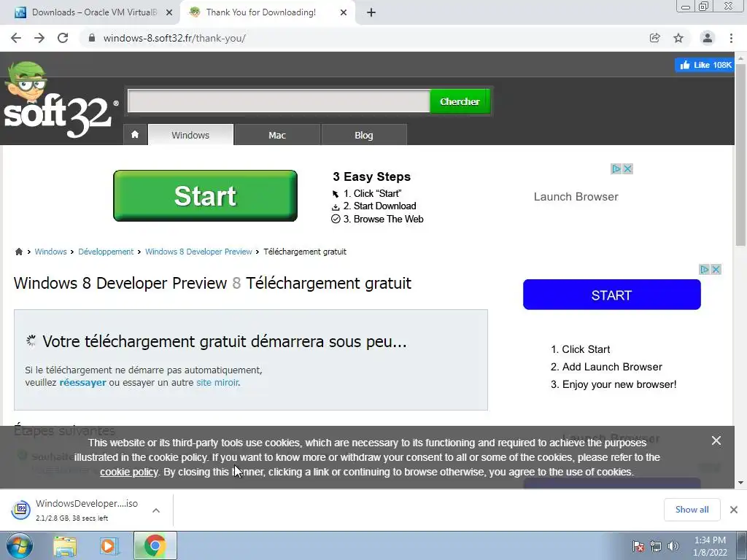Dismiss the cookie banner with the X

(716, 440)
